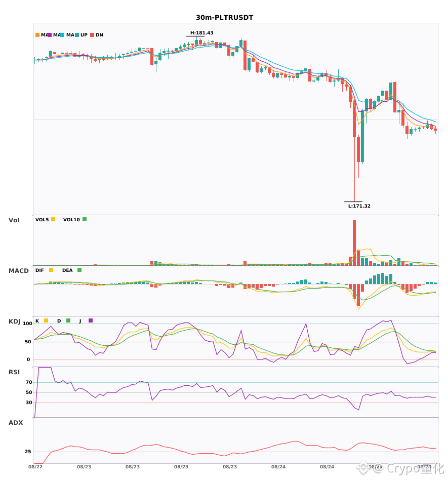
Task: Click the H:181.43 high price label
Action: [x=202, y=33]
